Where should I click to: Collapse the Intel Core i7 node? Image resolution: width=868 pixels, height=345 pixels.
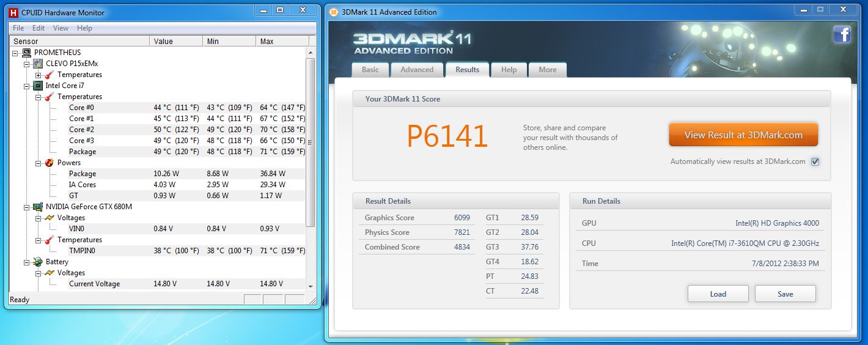tap(26, 86)
